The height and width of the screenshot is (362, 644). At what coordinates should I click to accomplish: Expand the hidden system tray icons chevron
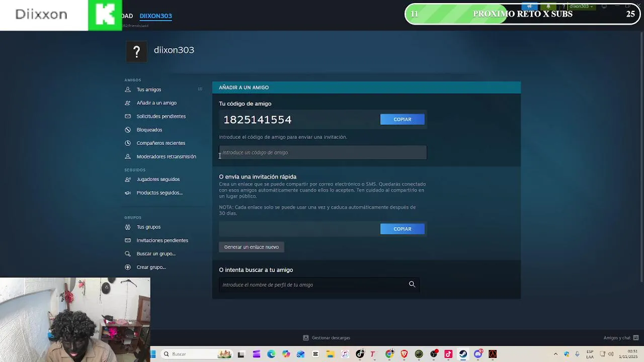click(x=555, y=354)
